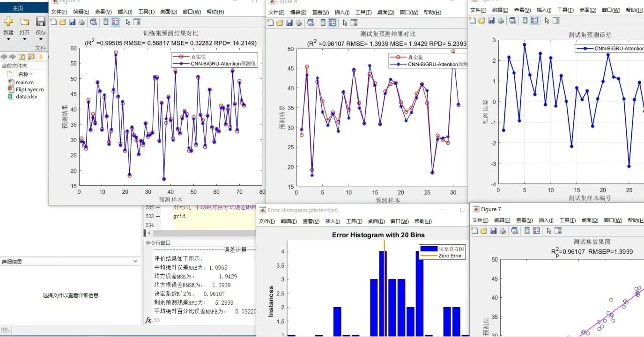Viewport: 644px width, 337px height.
Task: Go back with folder navigation arrow
Action: 4,57
